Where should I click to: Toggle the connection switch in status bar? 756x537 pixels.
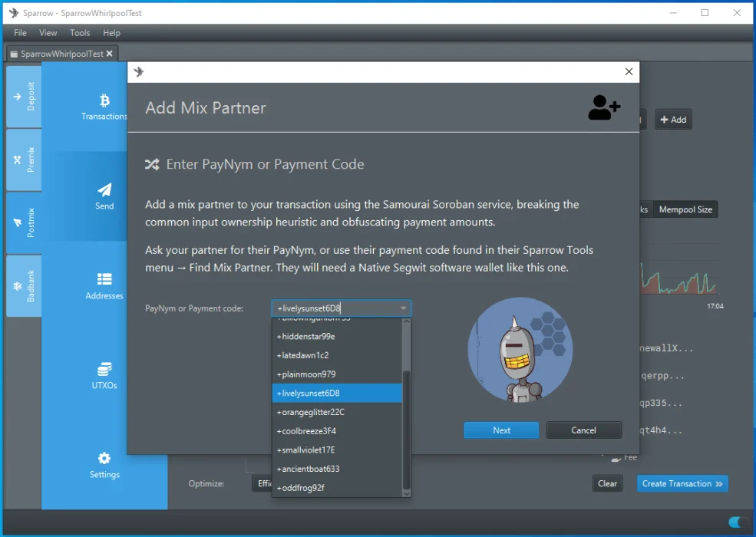[x=738, y=522]
